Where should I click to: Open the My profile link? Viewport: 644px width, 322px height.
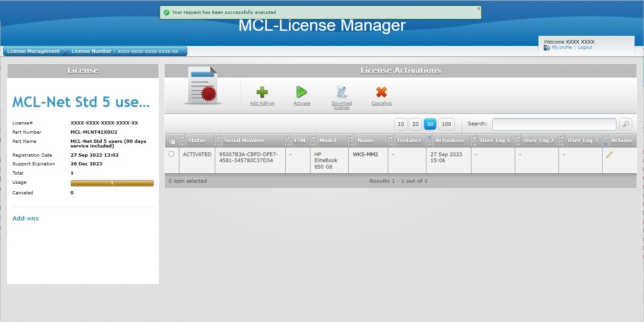pyautogui.click(x=562, y=47)
